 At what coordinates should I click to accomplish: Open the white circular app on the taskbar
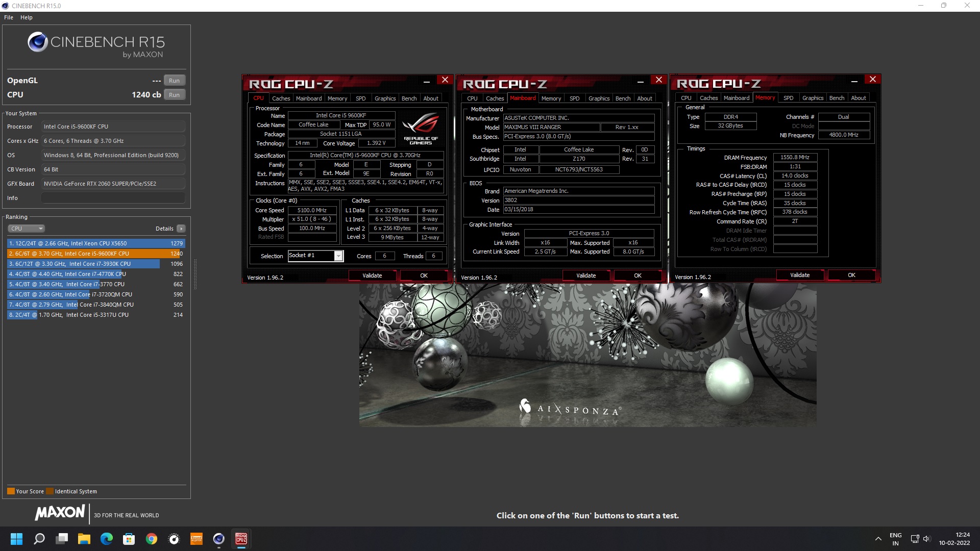tap(174, 539)
